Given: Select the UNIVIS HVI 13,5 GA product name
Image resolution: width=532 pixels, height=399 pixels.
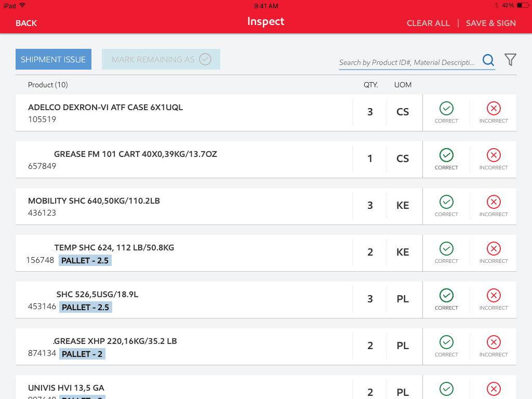Looking at the screenshot, I should 66,388.
